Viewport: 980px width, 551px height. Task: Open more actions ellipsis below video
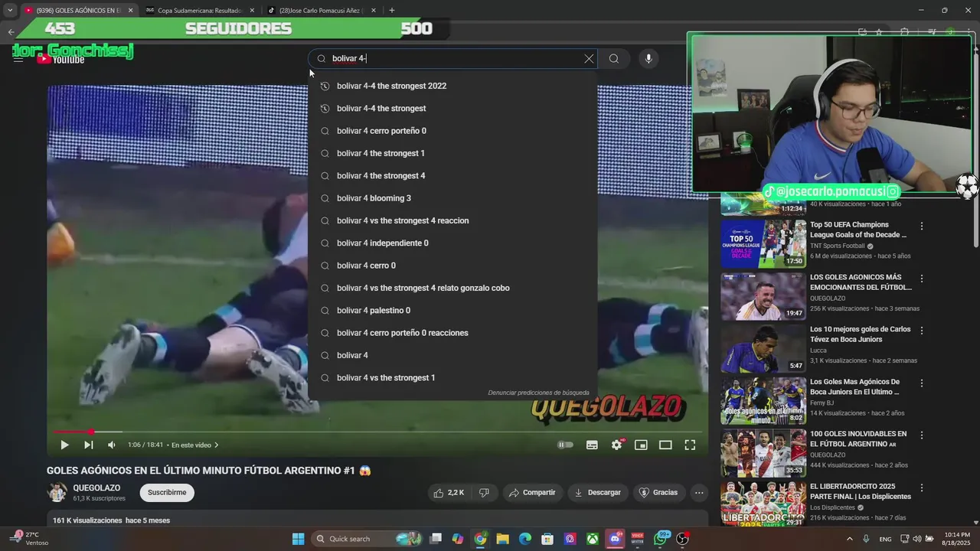pyautogui.click(x=698, y=493)
